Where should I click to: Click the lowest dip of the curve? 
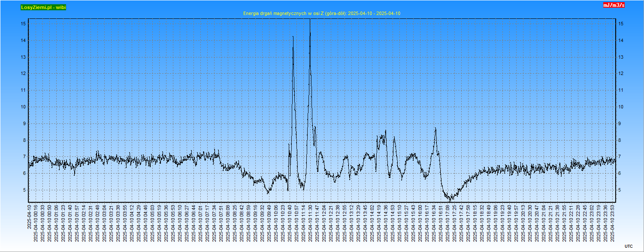point(450,201)
